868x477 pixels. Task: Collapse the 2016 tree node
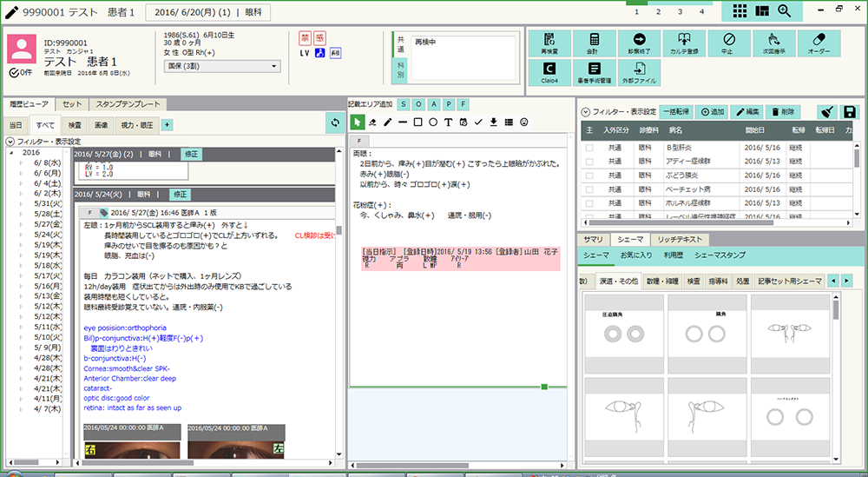click(x=11, y=152)
